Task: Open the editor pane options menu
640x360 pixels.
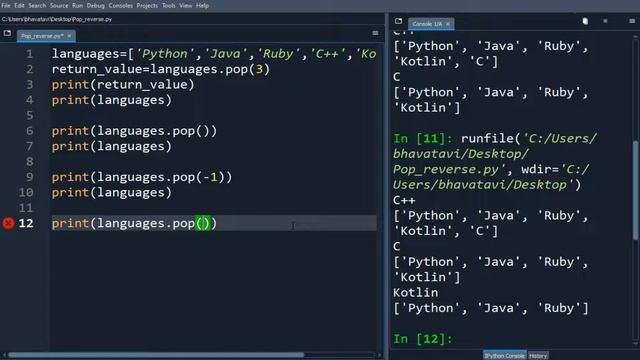Action: [x=376, y=33]
